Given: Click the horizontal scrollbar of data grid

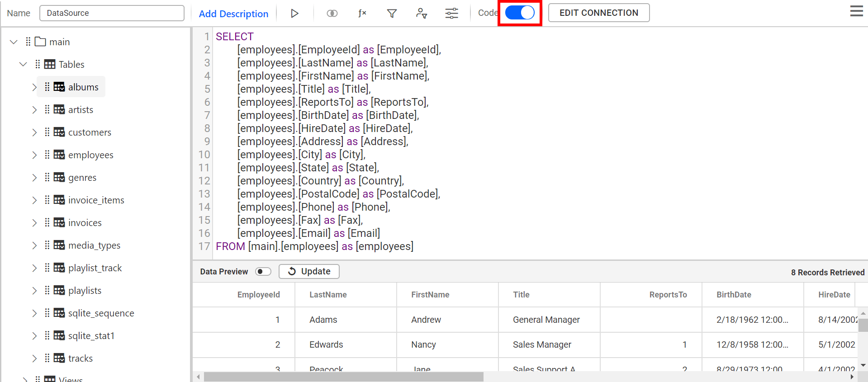Looking at the screenshot, I should (344, 377).
